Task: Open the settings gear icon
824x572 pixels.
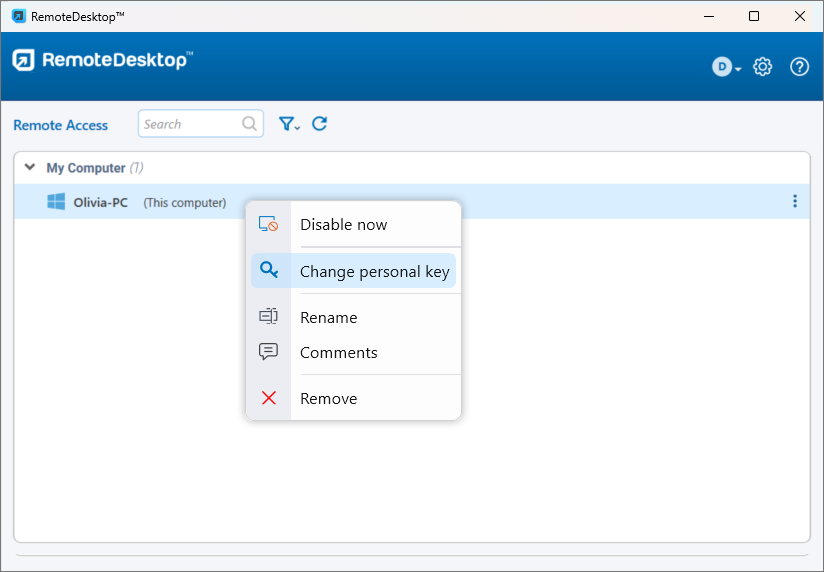Action: [763, 67]
